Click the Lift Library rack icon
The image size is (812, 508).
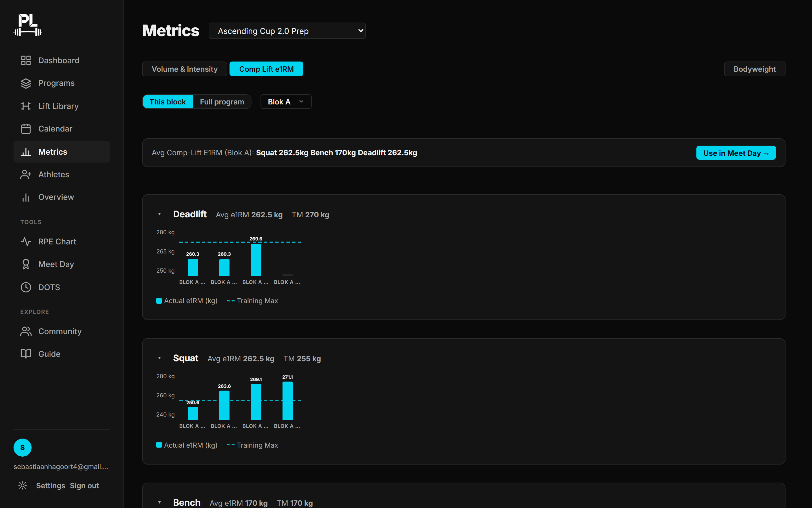(x=26, y=106)
